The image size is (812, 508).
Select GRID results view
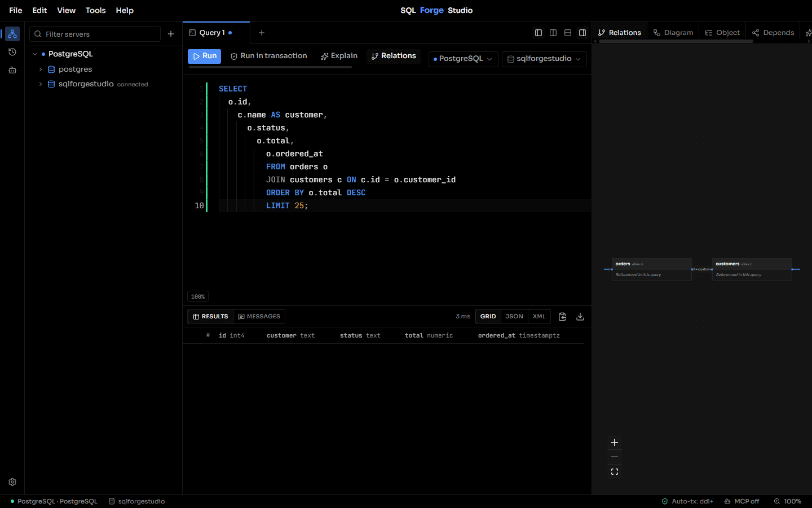(488, 317)
